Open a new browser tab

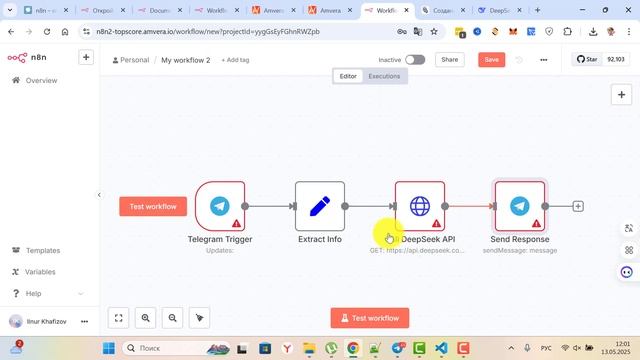pos(538,10)
